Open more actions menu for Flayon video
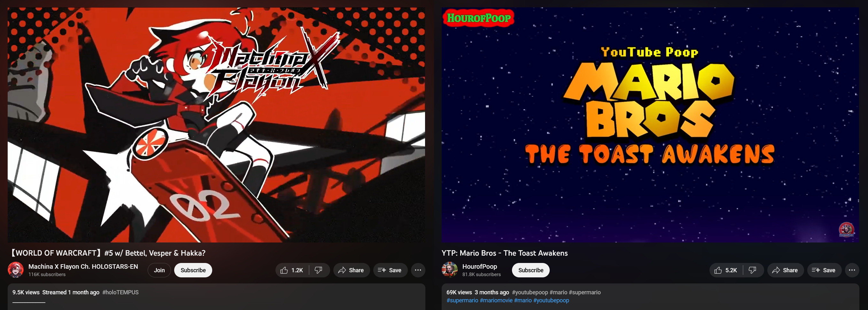Viewport: 868px width, 310px height. (418, 270)
